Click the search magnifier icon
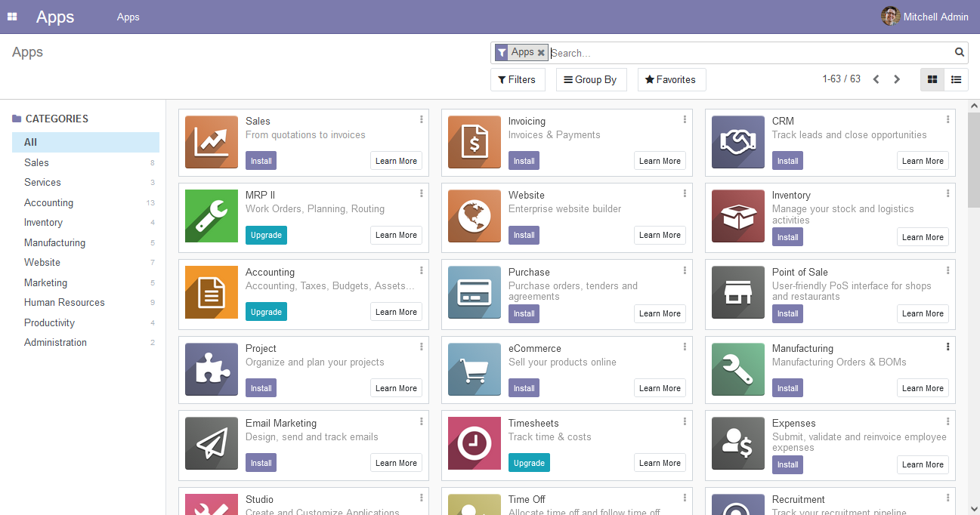The width and height of the screenshot is (980, 515). [960, 52]
